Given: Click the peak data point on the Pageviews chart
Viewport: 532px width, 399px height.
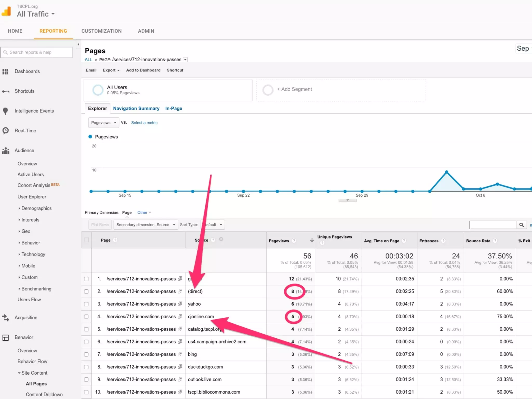Looking at the screenshot, I should coord(447,172).
